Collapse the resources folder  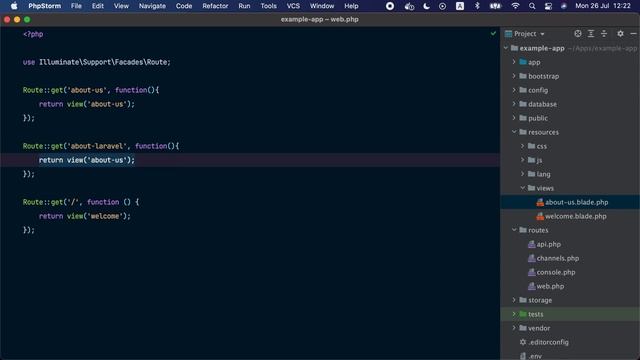click(514, 132)
